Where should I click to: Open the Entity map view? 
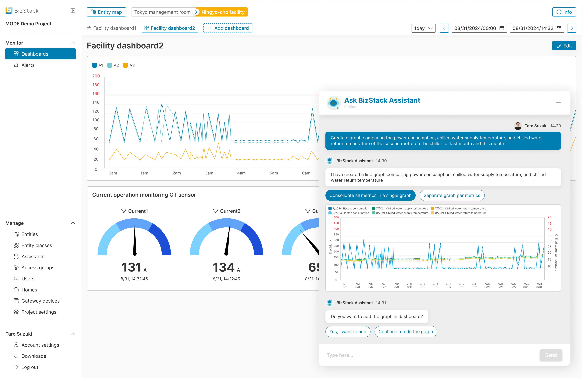pos(106,12)
